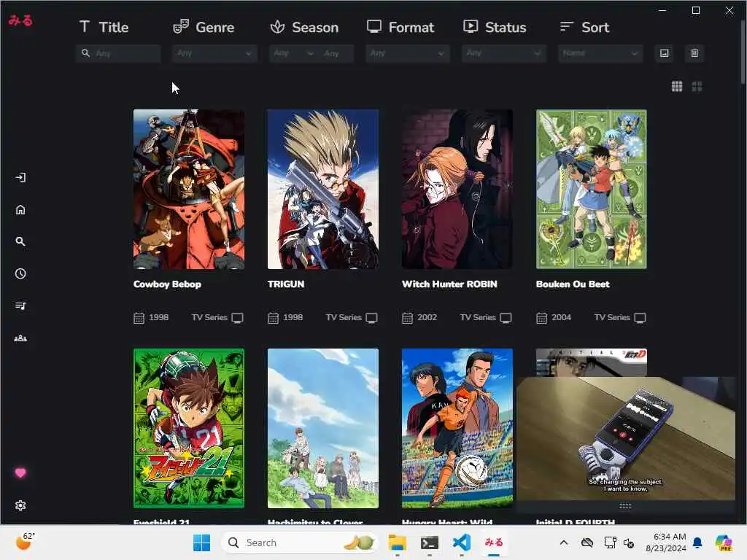Open Hachimitsu to Clover cover
Image resolution: width=747 pixels, height=560 pixels.
pos(323,428)
